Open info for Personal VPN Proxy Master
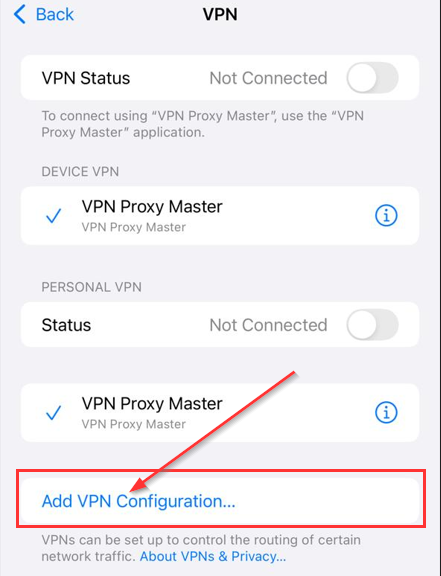Viewport: 441px width, 576px height. 386,412
